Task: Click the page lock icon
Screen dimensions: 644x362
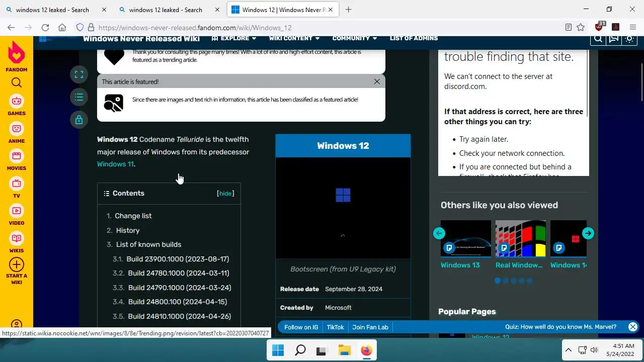Action: (x=79, y=120)
